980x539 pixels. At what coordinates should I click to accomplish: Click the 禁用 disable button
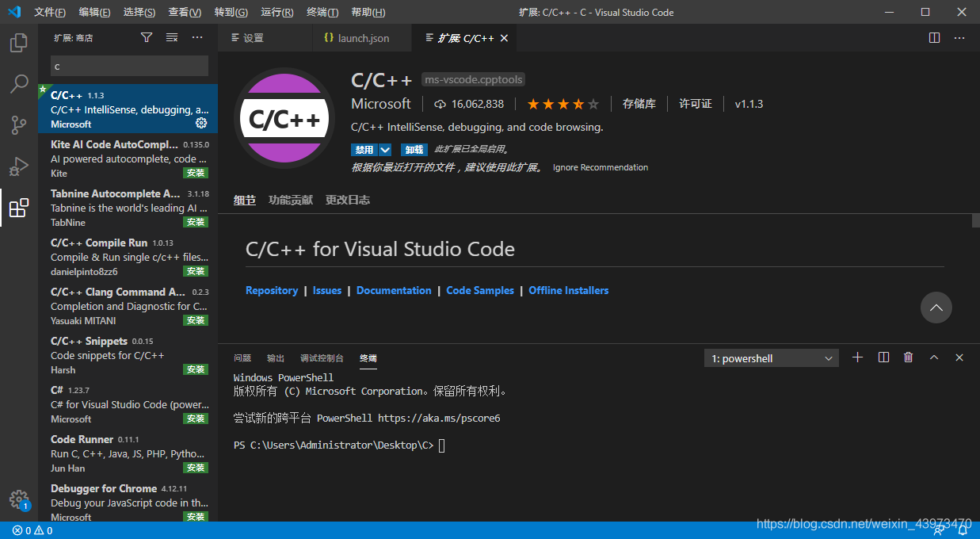[x=364, y=149]
